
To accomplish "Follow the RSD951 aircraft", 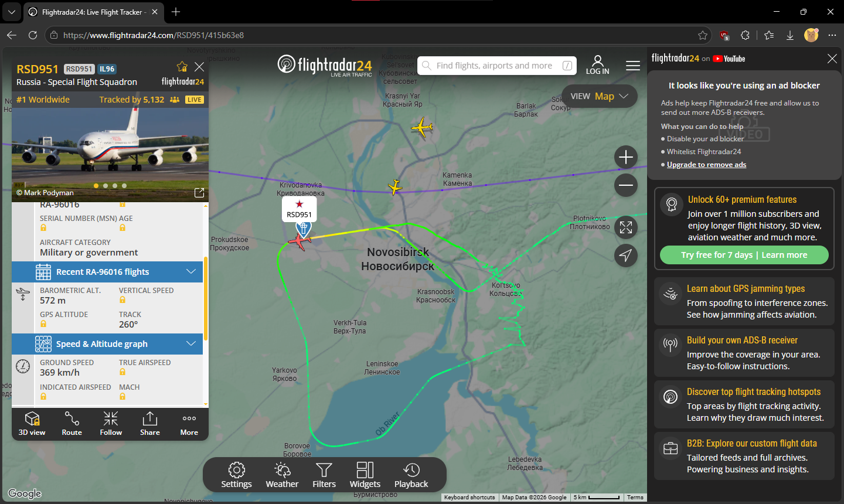I will coord(111,424).
